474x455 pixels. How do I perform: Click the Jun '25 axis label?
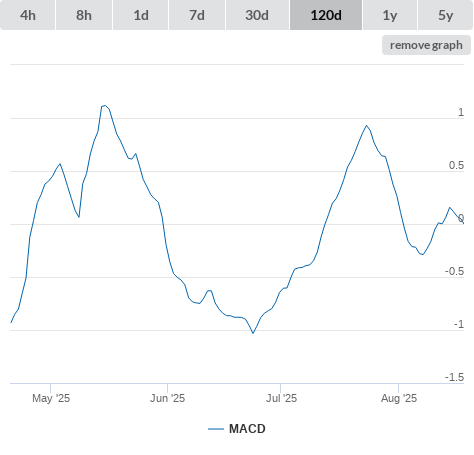[x=167, y=398]
